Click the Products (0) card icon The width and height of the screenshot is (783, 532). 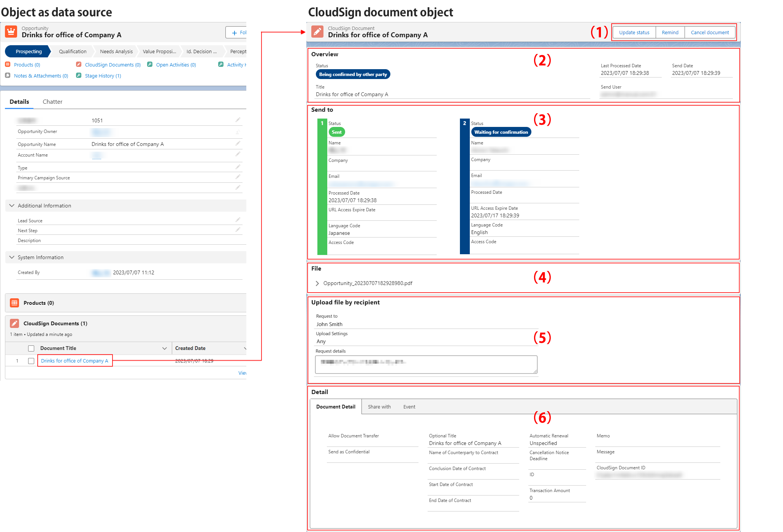pyautogui.click(x=14, y=303)
